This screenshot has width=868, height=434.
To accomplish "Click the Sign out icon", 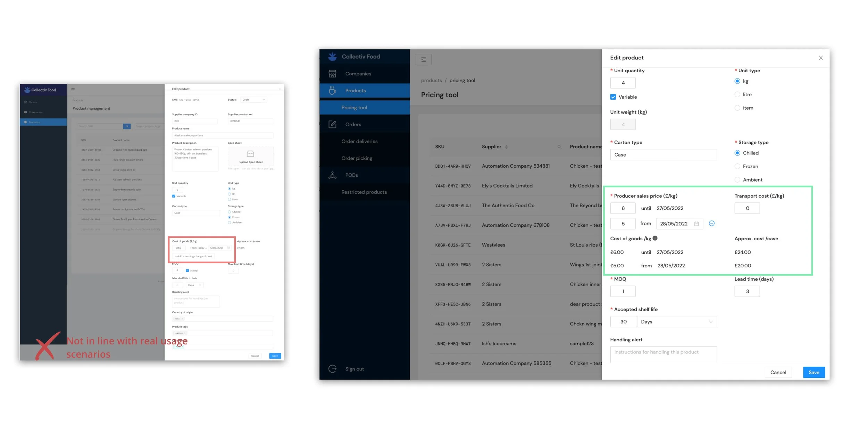I will [332, 369].
